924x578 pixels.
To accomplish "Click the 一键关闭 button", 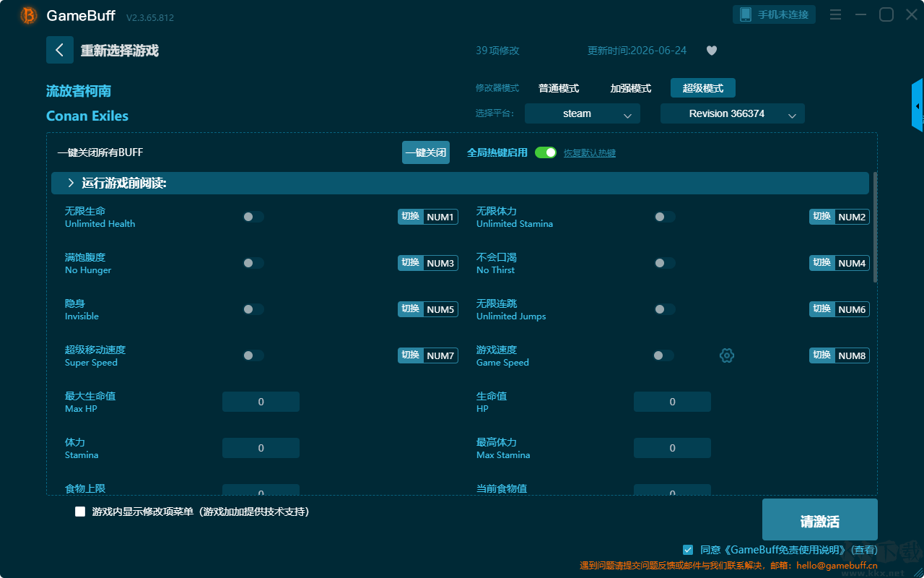I will pos(426,152).
